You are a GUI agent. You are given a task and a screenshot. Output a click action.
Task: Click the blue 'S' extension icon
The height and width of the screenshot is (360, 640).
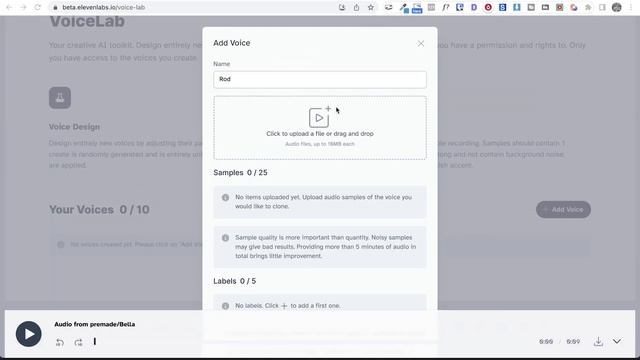(502, 7)
